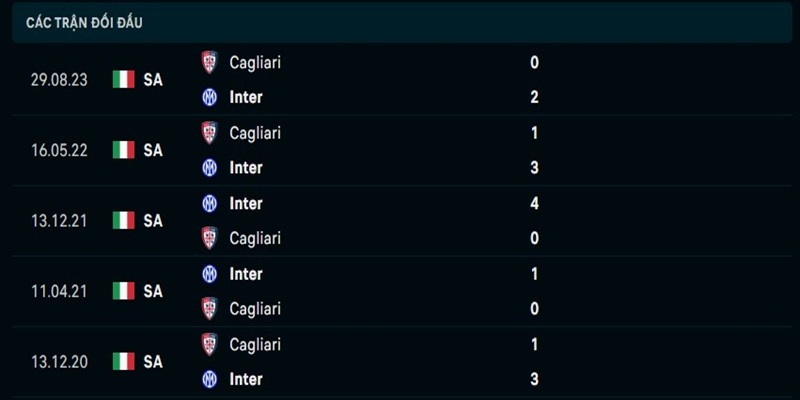Click Inter crest in 29.08.23 match
This screenshot has height=400, width=800.
tap(209, 97)
